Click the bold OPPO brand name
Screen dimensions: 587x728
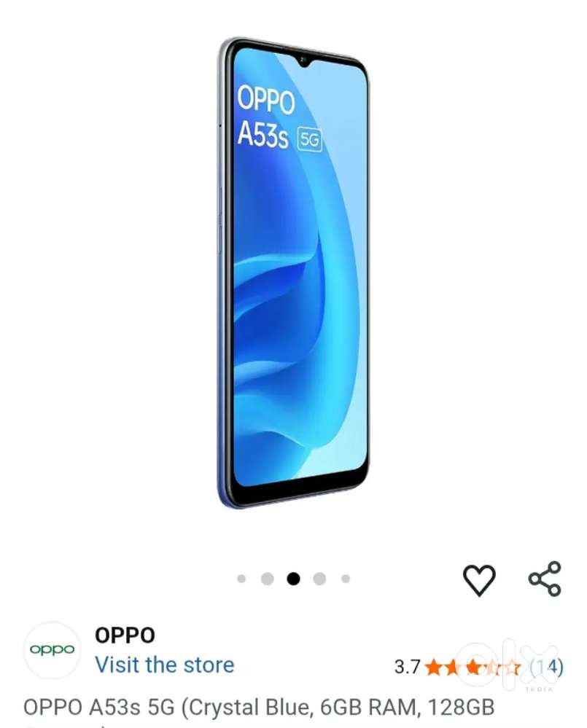point(125,635)
